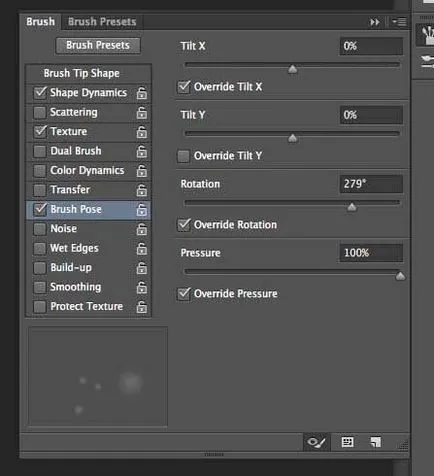Click the lock icon beside Brush Pose
Image resolution: width=434 pixels, height=476 pixels.
[142, 210]
